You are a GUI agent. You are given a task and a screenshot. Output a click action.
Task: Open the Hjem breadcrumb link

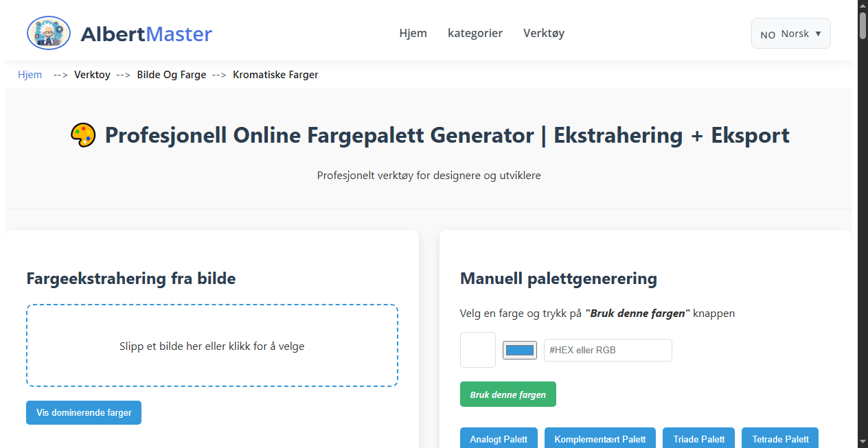point(30,74)
